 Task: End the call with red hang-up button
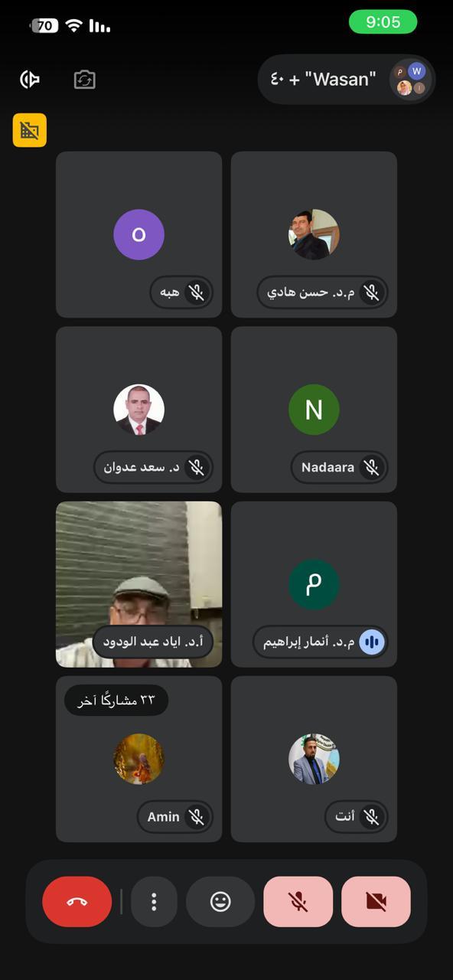77,902
